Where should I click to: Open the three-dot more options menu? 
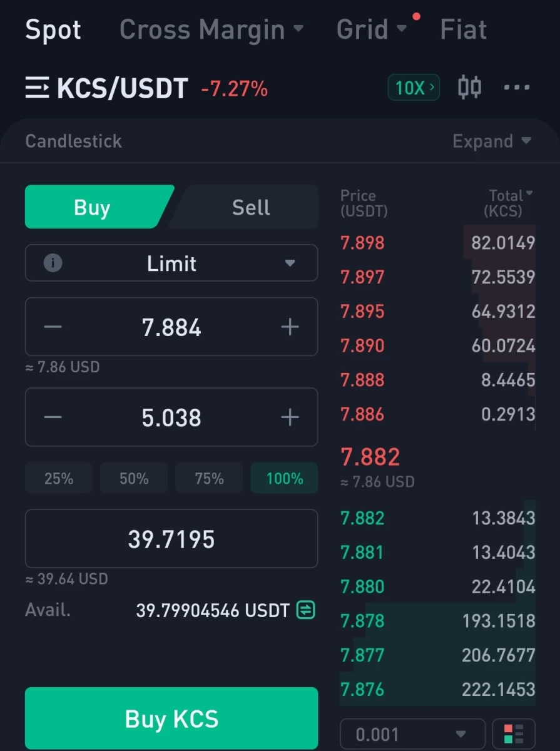point(517,88)
